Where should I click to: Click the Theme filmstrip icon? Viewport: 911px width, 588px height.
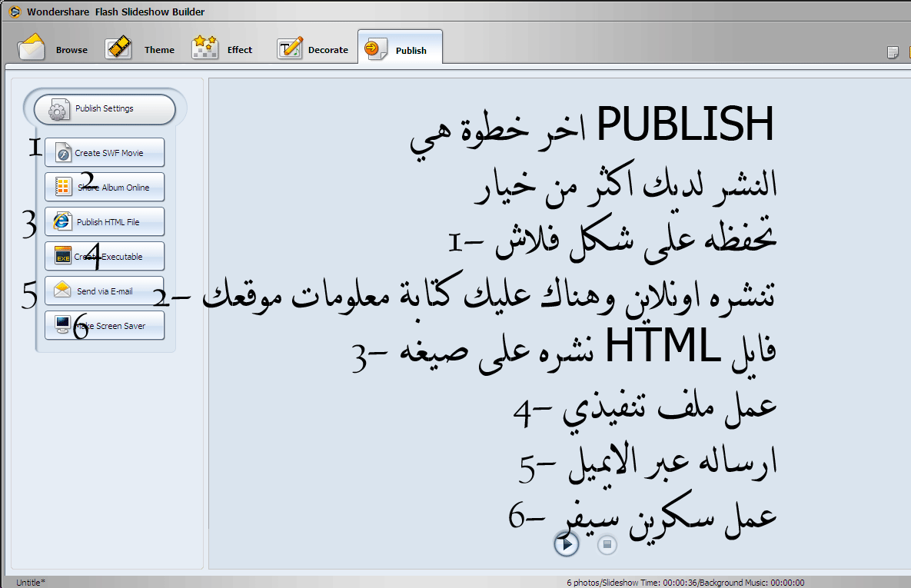click(118, 48)
